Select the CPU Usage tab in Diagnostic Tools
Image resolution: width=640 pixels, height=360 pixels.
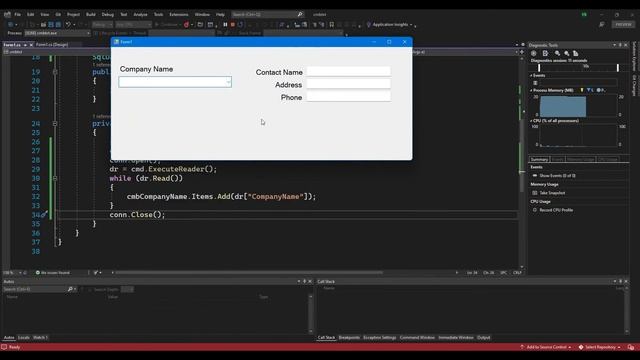pyautogui.click(x=608, y=159)
